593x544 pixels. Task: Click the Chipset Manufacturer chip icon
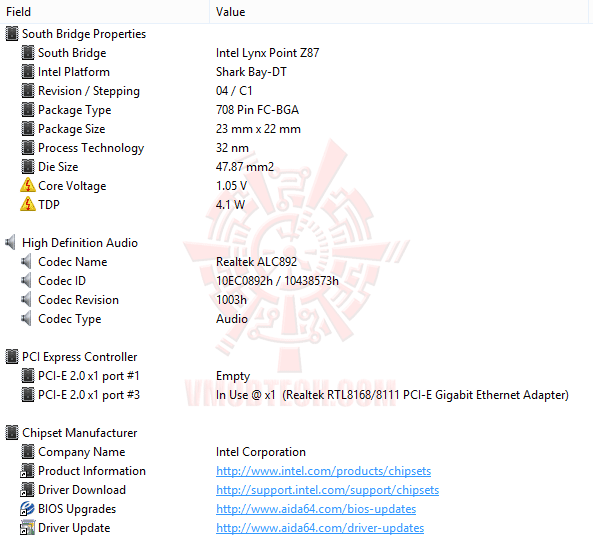pos(12,432)
